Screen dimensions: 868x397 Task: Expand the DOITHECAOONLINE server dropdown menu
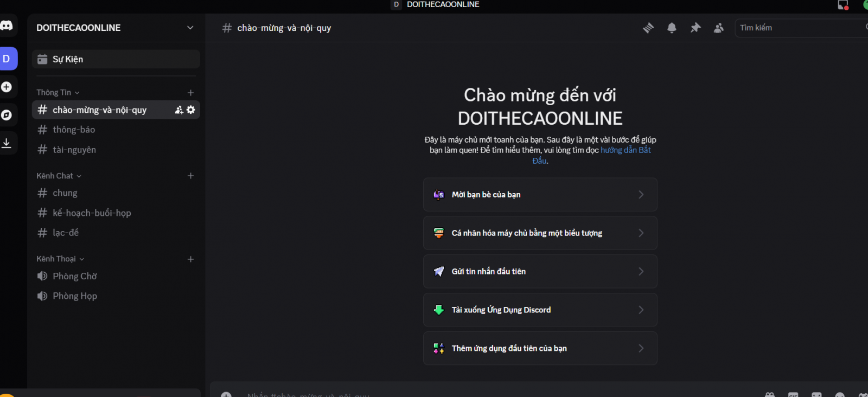pyautogui.click(x=190, y=28)
